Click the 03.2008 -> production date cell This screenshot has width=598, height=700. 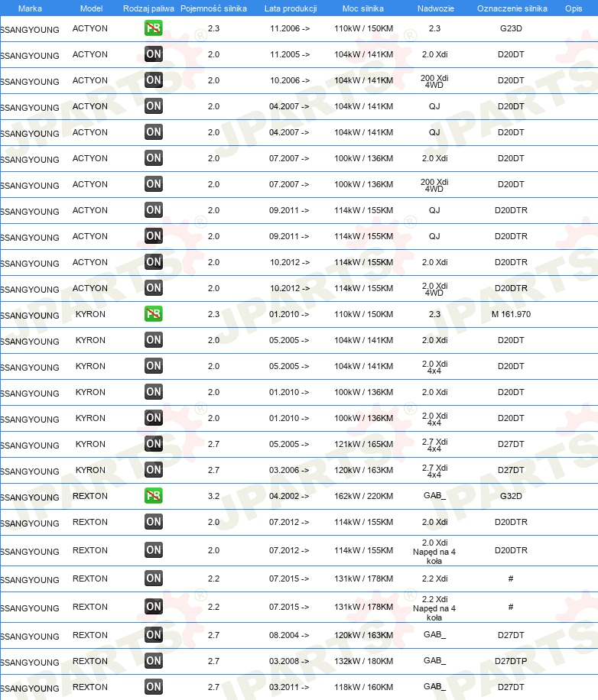click(x=289, y=661)
